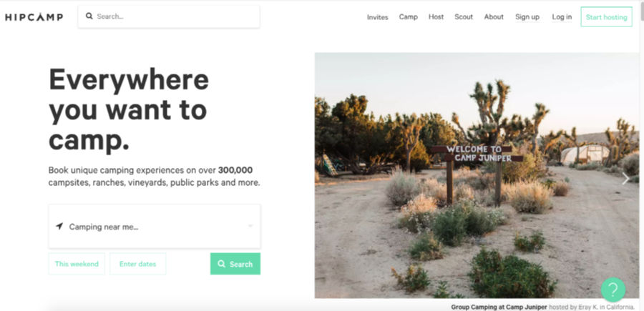Open the Scout navigation link
This screenshot has width=644, height=311.
pyautogui.click(x=464, y=17)
